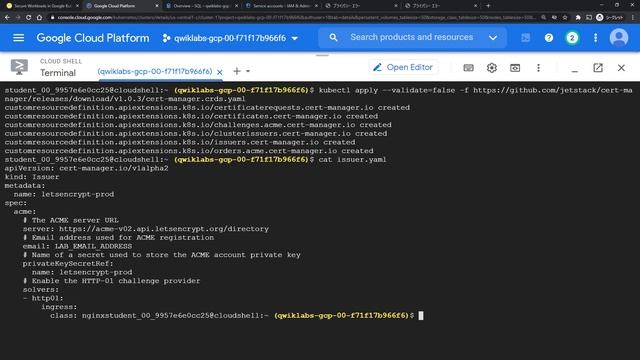Open Cloud Shell more options three-dot menu

point(538,68)
